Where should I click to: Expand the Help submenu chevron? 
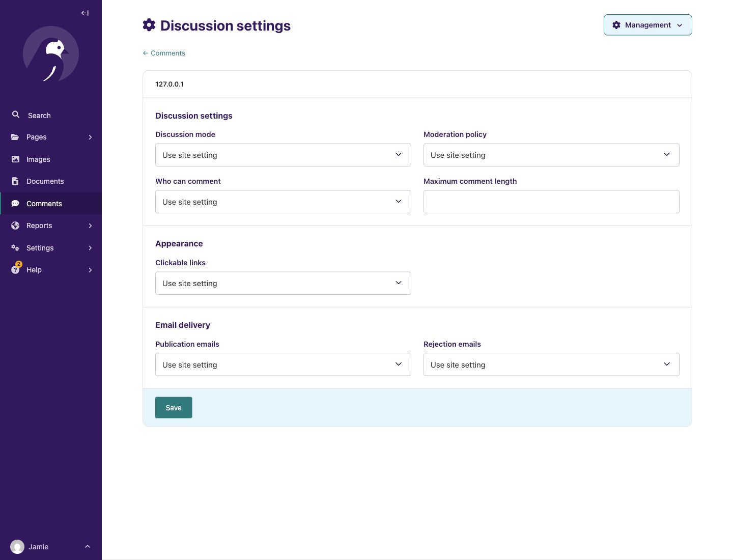90,270
